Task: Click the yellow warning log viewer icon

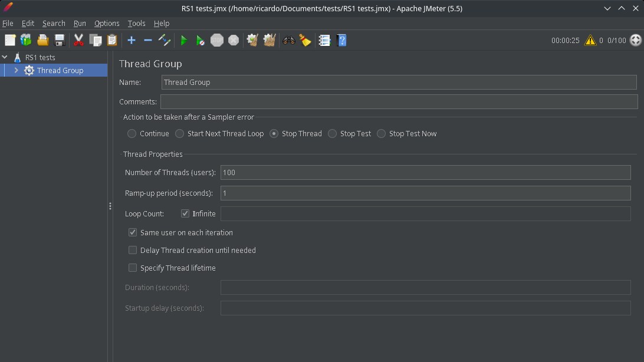Action: tap(590, 40)
